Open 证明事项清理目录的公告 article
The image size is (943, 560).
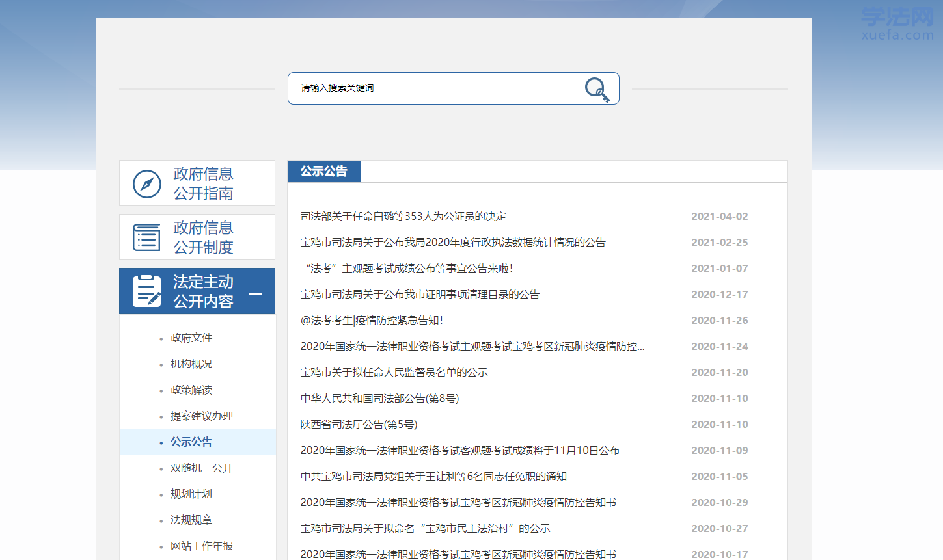[x=420, y=294]
